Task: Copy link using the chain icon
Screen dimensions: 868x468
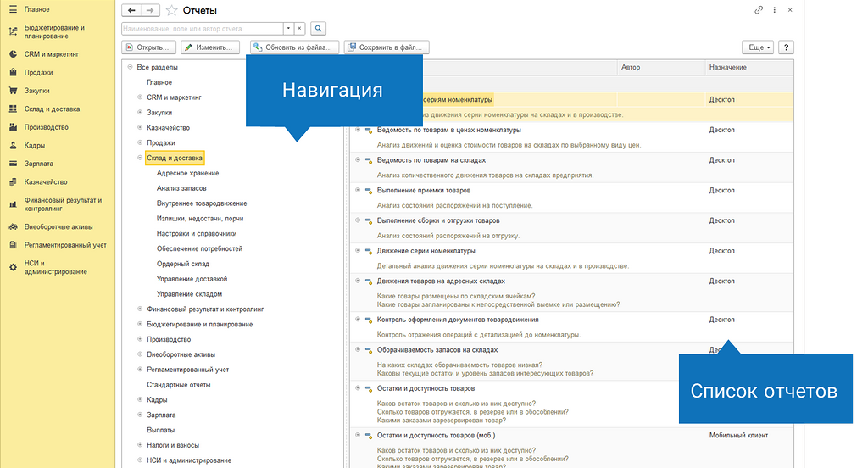Action: tap(759, 10)
